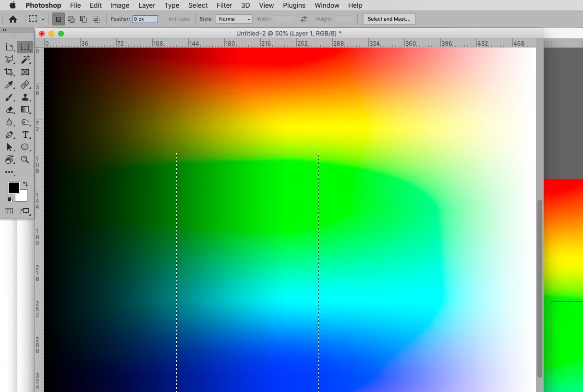The image size is (583, 392).
Task: Select the Crop tool
Action: coord(9,72)
